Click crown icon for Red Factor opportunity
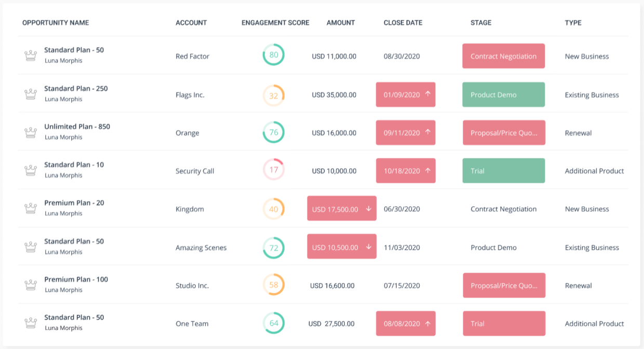 31,56
